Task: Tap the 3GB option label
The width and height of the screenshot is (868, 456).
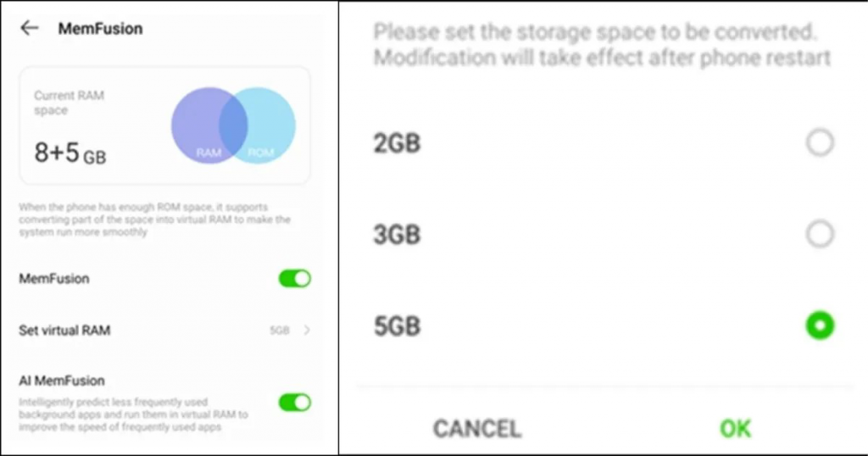Action: (x=397, y=235)
